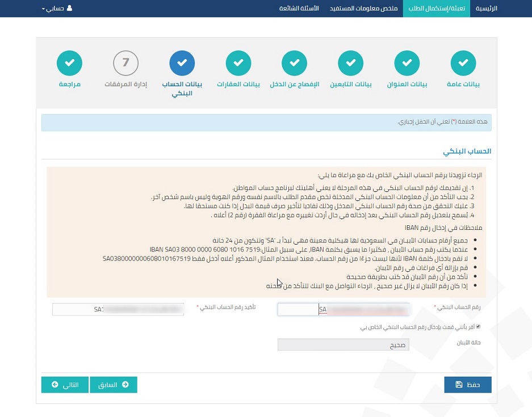Click the إدارة المرفقات step label
The width and height of the screenshot is (532, 417).
click(125, 84)
